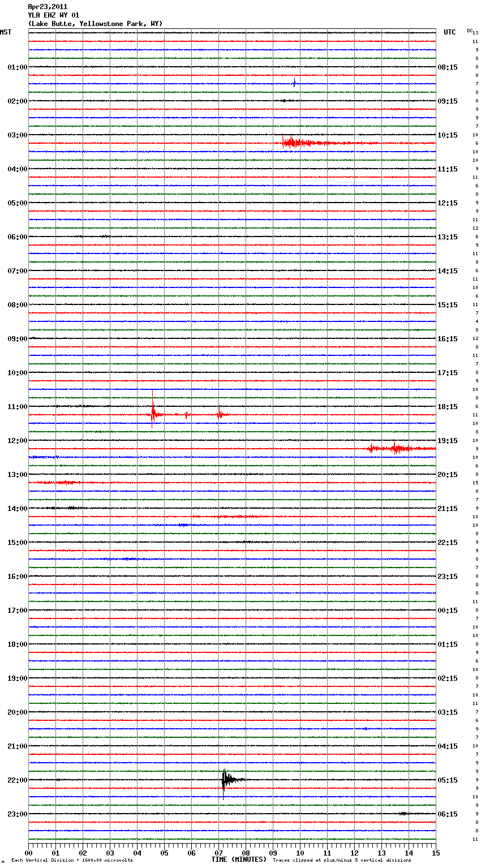The height and width of the screenshot is (868, 481).
Task: Select the 11:00 MST time label
Action: click(17, 407)
